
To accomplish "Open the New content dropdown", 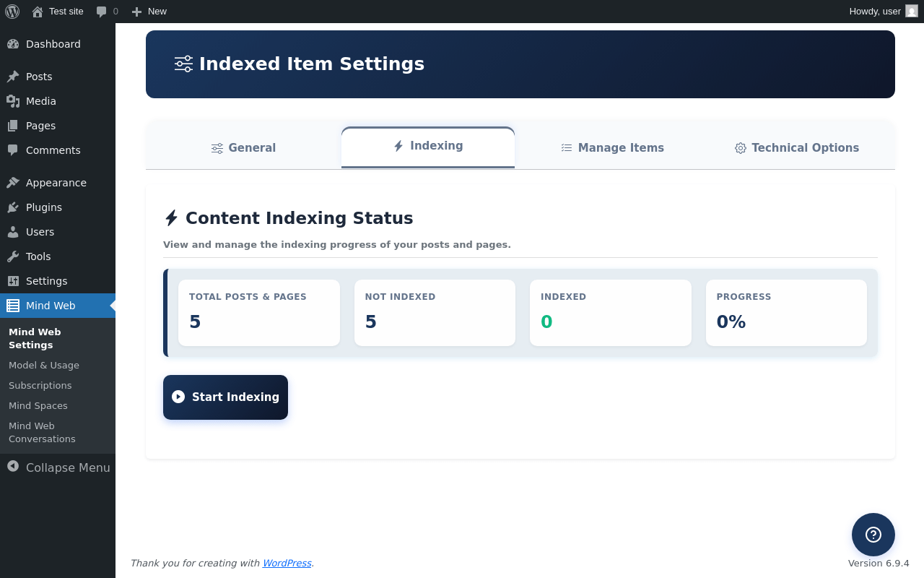I will pyautogui.click(x=149, y=12).
